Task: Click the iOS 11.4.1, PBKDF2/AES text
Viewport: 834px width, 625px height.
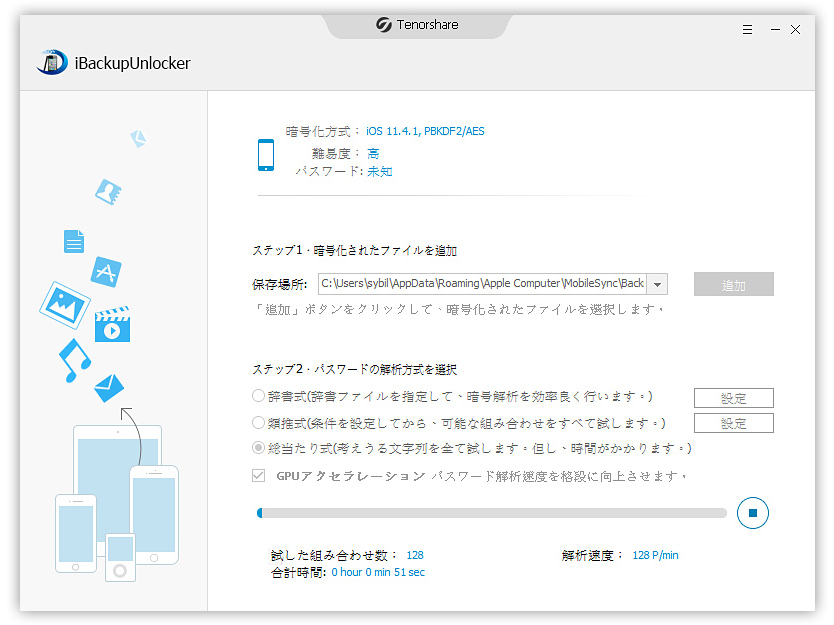Action: (425, 131)
